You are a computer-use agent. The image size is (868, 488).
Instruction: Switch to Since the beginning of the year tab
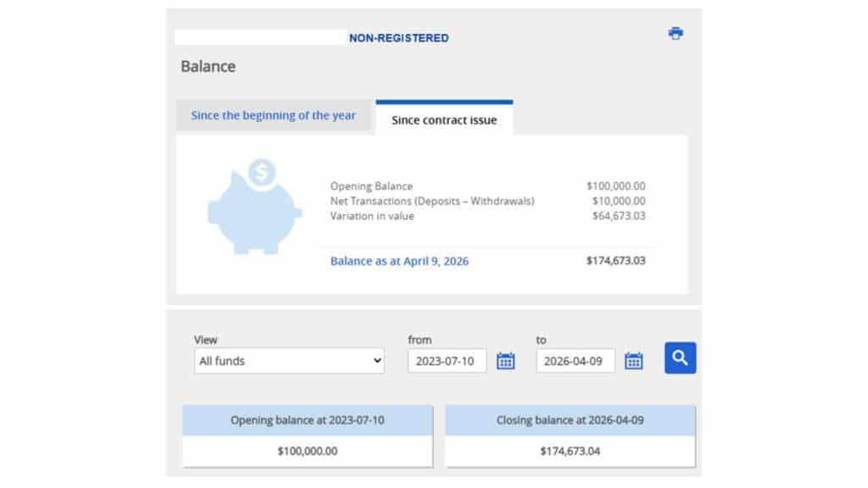(273, 116)
